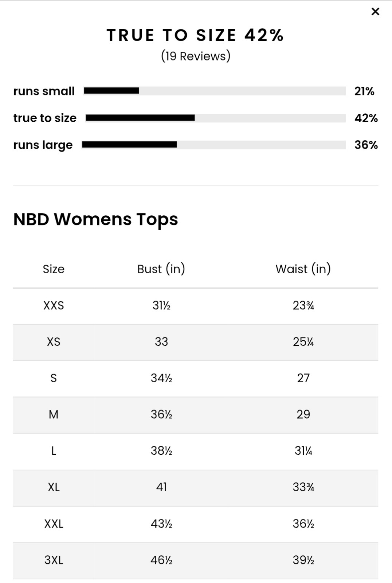Click the Waist (in) column header
This screenshot has width=392, height=583.
(x=303, y=269)
